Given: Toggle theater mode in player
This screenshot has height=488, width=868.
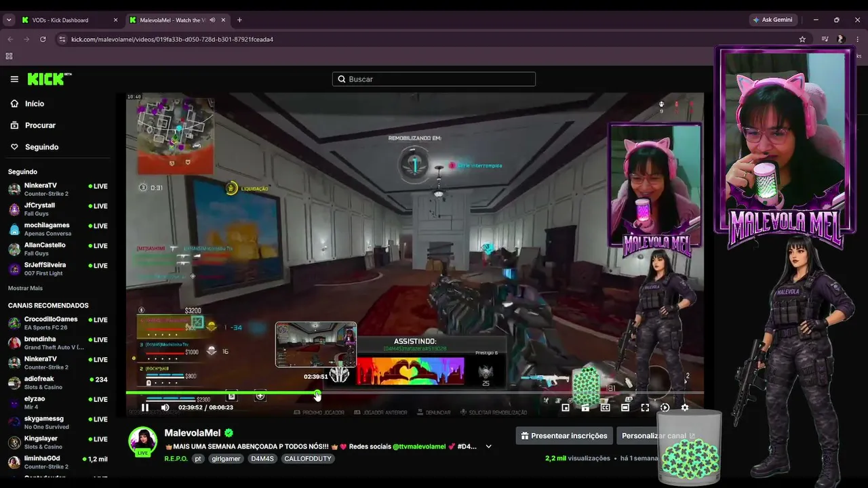Looking at the screenshot, I should tap(625, 407).
